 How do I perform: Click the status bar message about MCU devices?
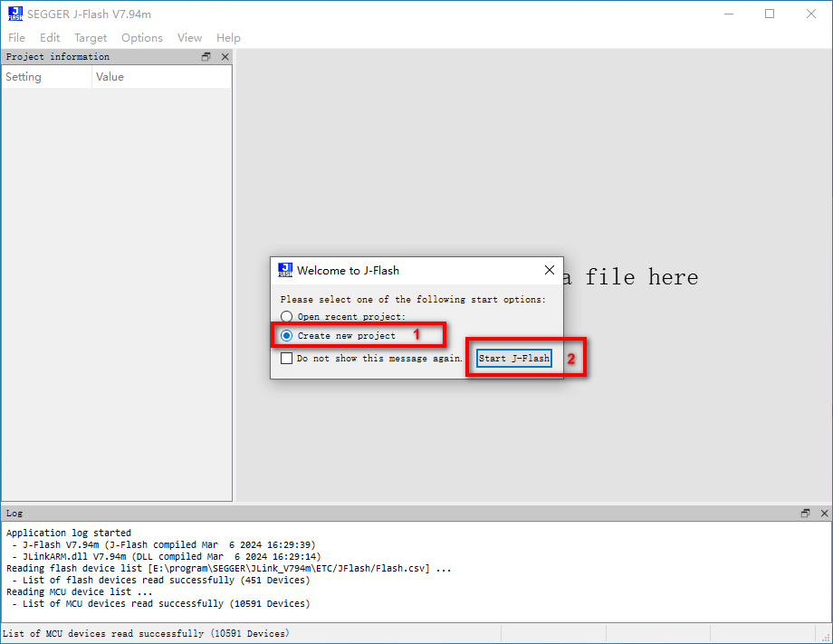[x=146, y=633]
